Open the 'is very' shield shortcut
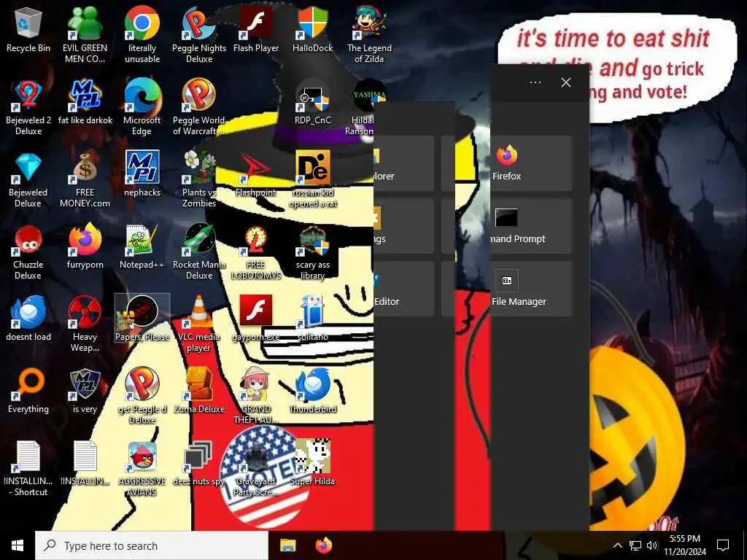Screen dimensions: 747x560 click(85, 391)
